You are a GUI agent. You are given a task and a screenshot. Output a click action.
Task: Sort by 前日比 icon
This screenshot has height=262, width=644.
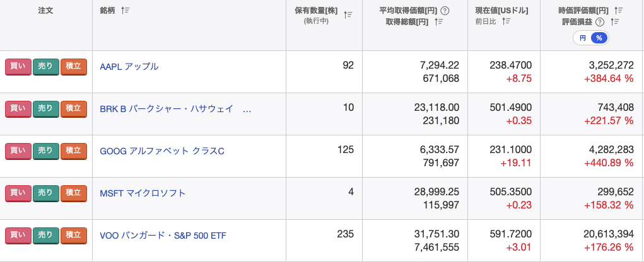click(x=506, y=21)
